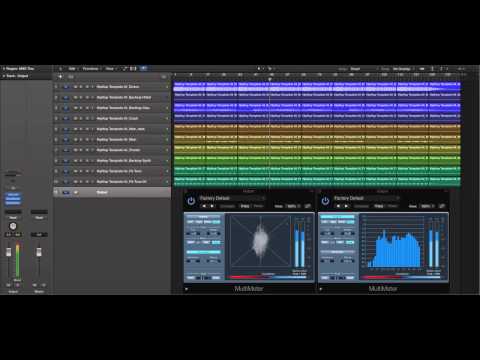Record-enable the fourth track
Image resolution: width=480 pixels, height=360 pixels.
click(x=87, y=118)
